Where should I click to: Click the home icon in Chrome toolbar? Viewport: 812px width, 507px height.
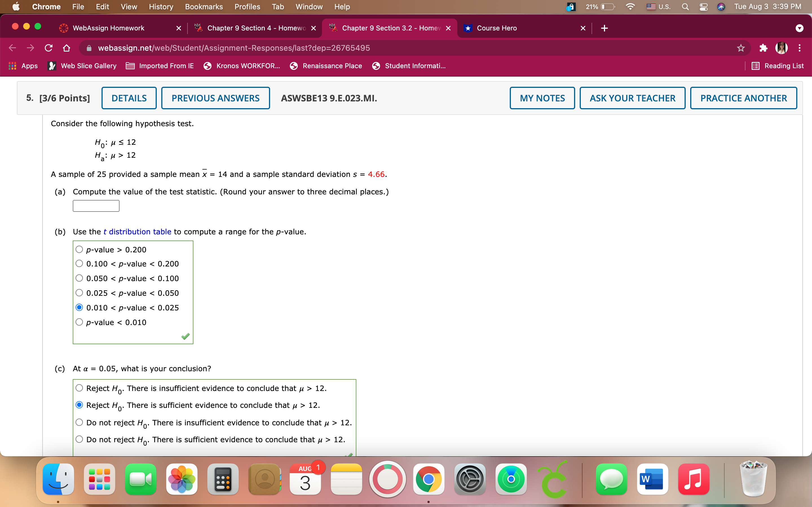66,48
